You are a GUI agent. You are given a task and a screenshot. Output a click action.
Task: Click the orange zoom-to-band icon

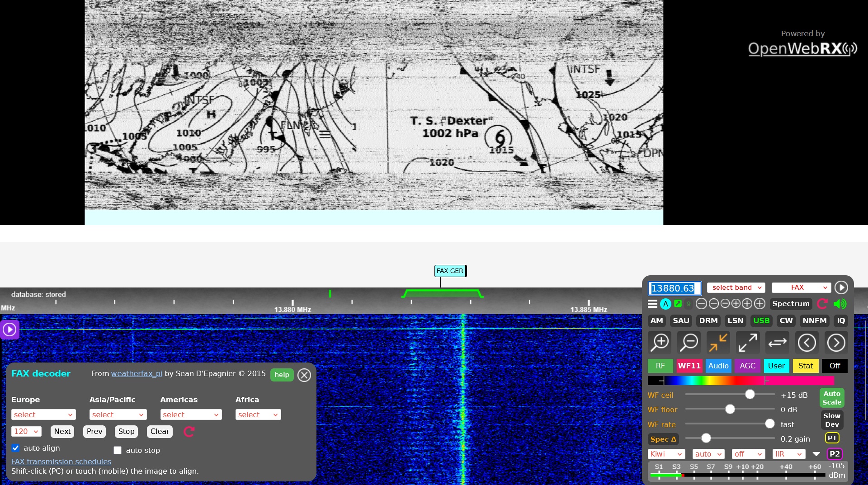[x=718, y=343]
